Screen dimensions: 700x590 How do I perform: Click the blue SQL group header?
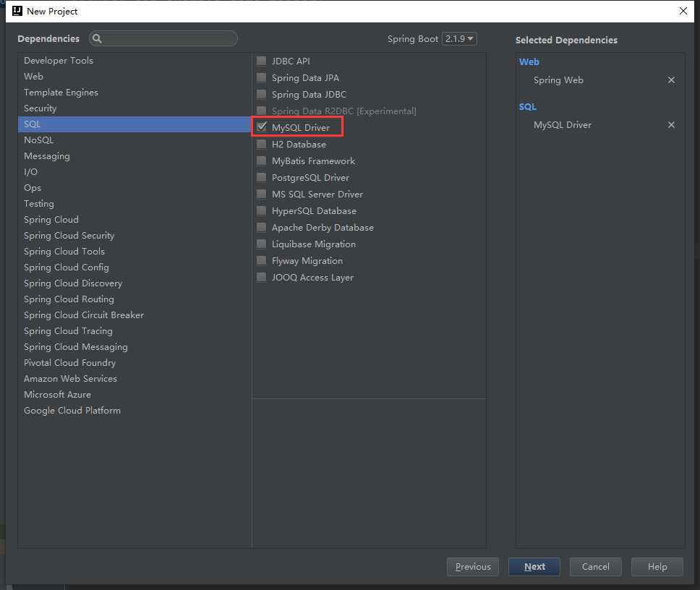(x=528, y=107)
